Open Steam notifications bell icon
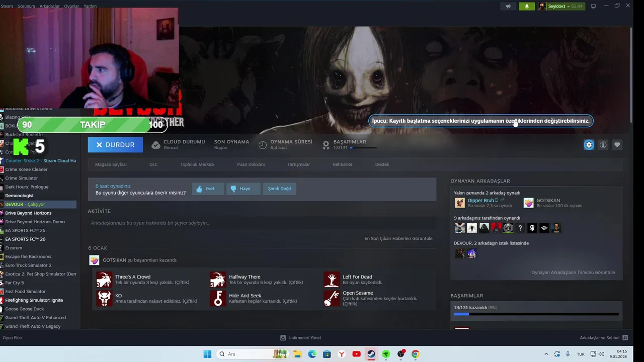Screen dimensions: 644x362 pyautogui.click(x=527, y=6)
